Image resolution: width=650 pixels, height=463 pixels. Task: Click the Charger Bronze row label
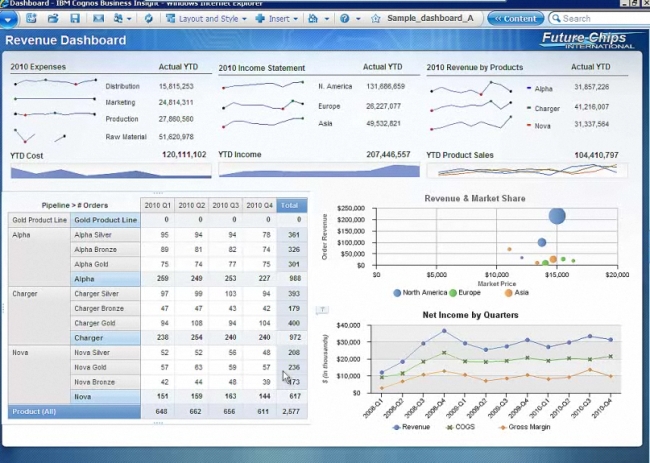pos(105,308)
